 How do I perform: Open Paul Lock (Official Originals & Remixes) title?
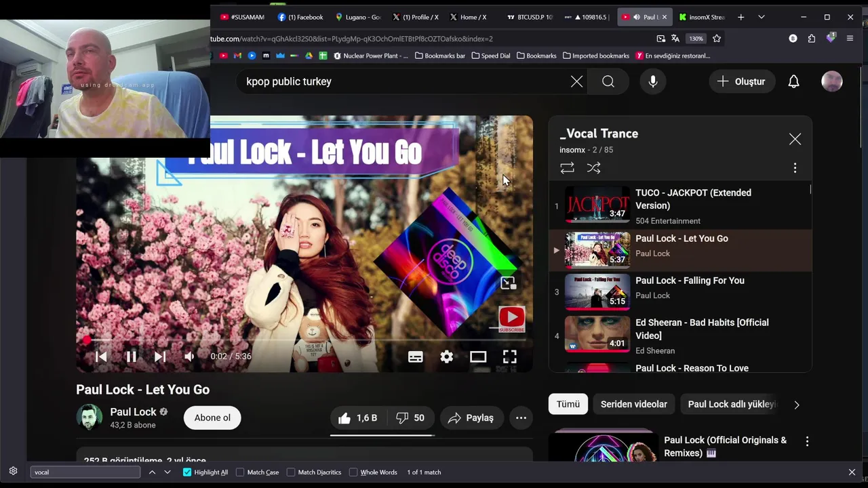[725, 447]
